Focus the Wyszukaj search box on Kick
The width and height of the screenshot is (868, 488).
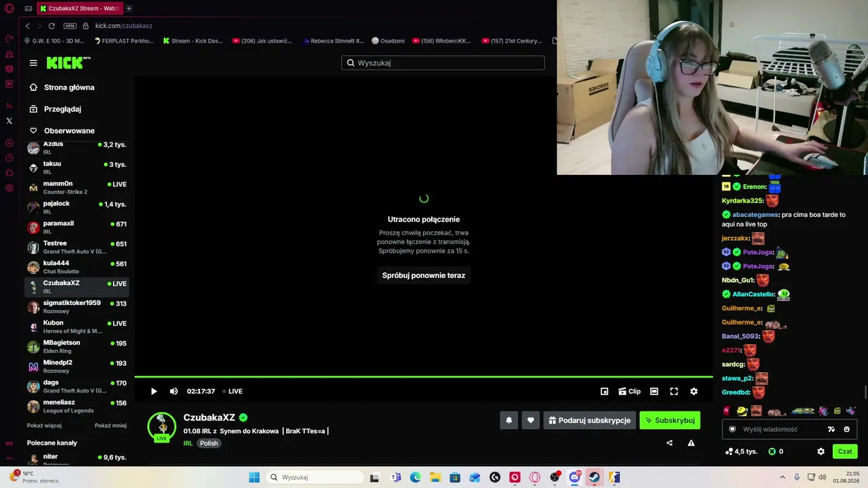tap(443, 63)
